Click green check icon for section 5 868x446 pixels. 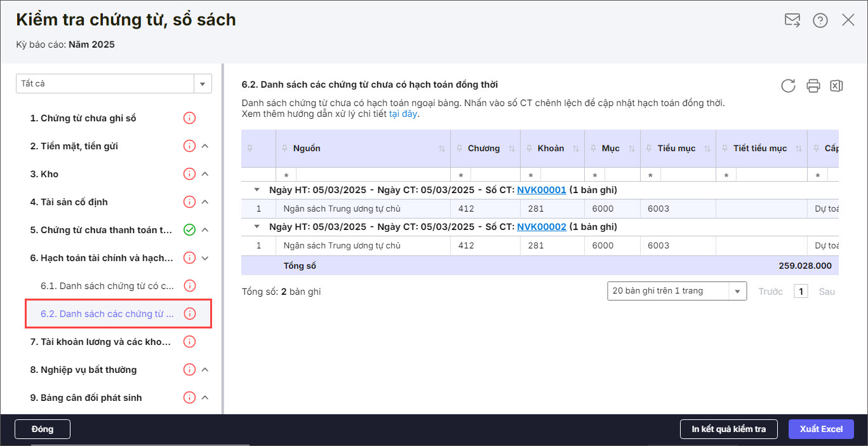click(189, 230)
